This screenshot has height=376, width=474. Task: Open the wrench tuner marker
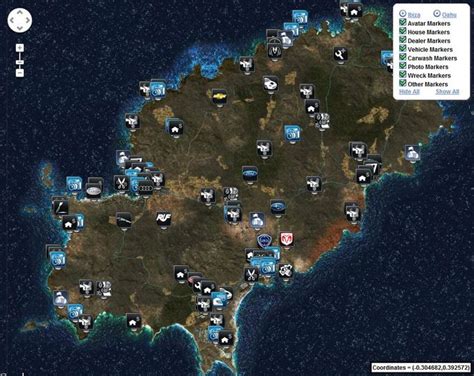click(x=340, y=54)
